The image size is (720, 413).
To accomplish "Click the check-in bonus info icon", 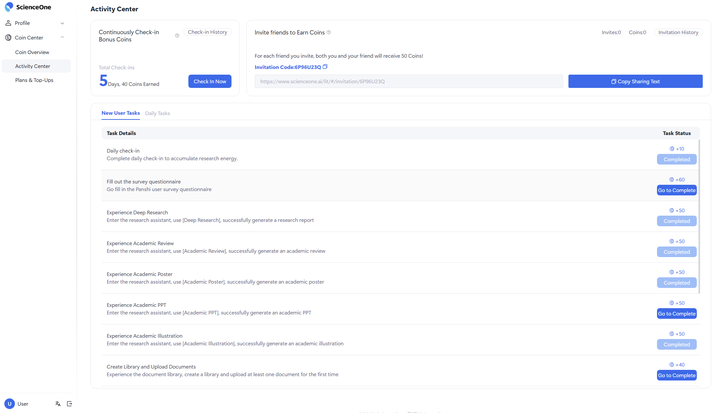I will tap(177, 36).
